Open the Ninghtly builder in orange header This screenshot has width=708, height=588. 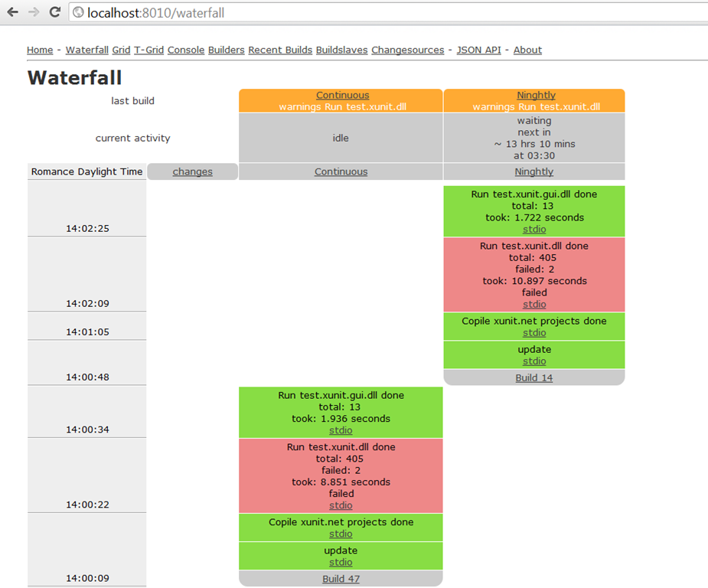(x=536, y=95)
